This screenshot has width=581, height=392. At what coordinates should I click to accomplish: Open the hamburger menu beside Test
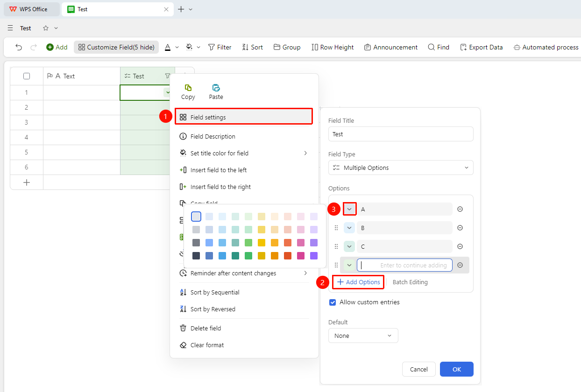point(10,28)
